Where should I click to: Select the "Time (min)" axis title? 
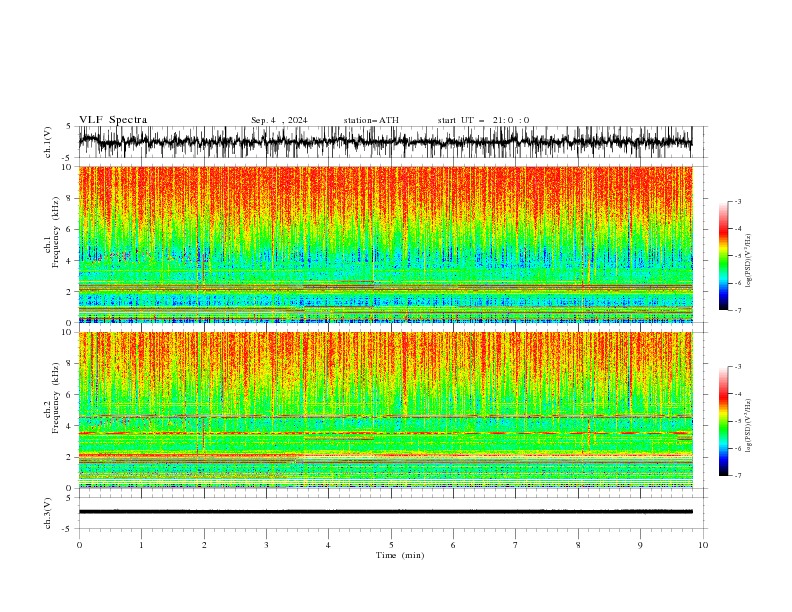coord(400,555)
